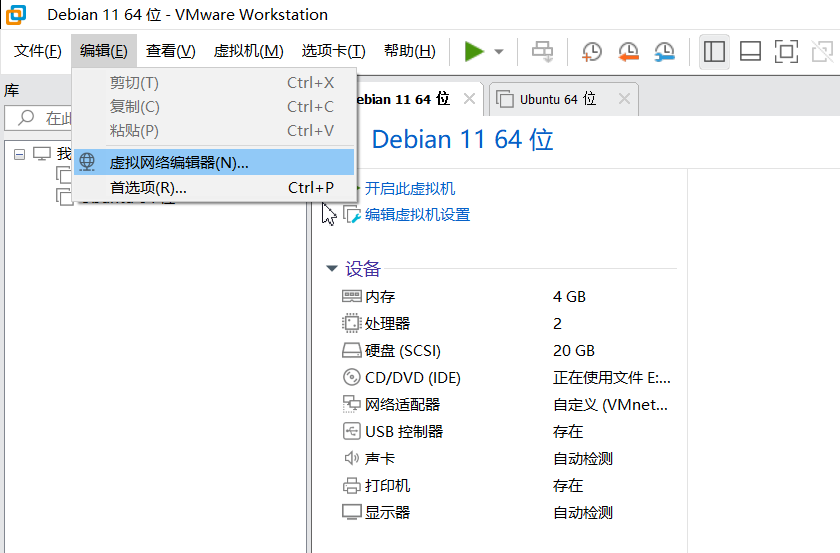Click the USB 控制器 device label

click(x=404, y=431)
